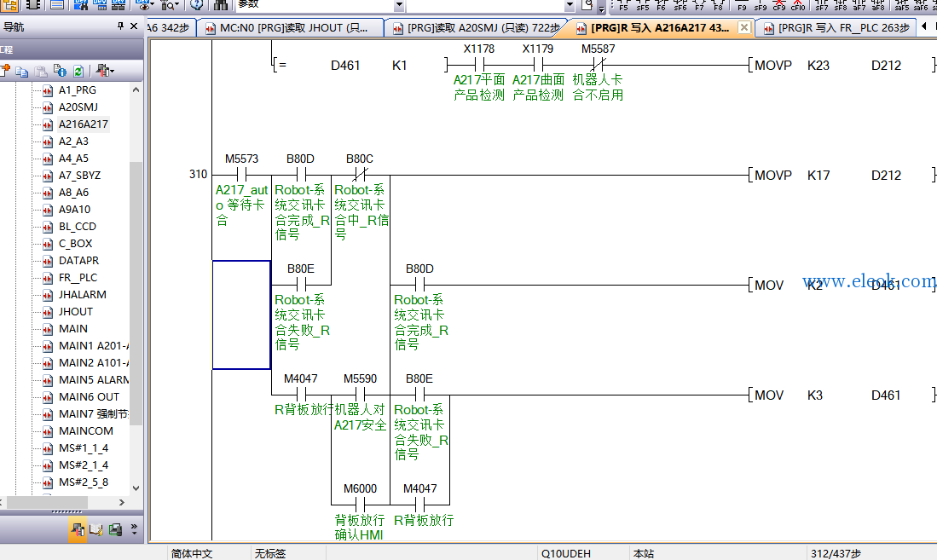Insert a coil with the F7 tool

(699, 5)
